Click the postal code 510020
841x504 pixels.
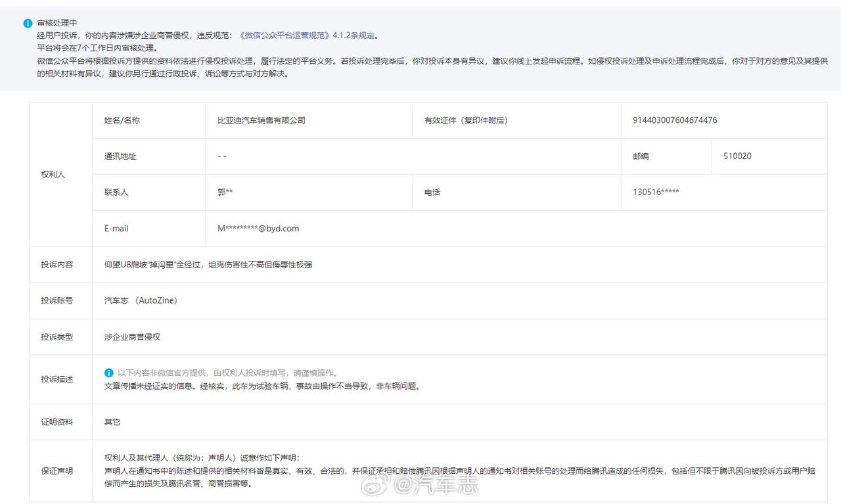tap(737, 156)
